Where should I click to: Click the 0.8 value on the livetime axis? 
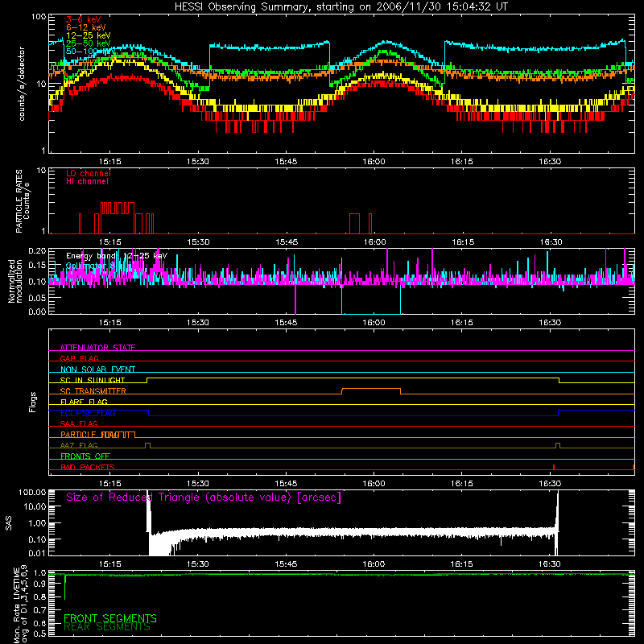point(40,597)
